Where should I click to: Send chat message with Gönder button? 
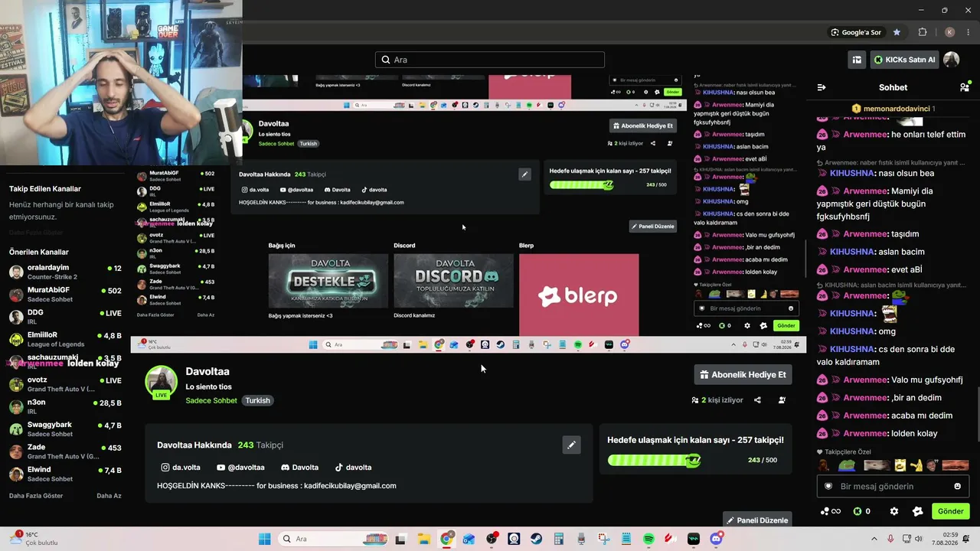coord(950,511)
